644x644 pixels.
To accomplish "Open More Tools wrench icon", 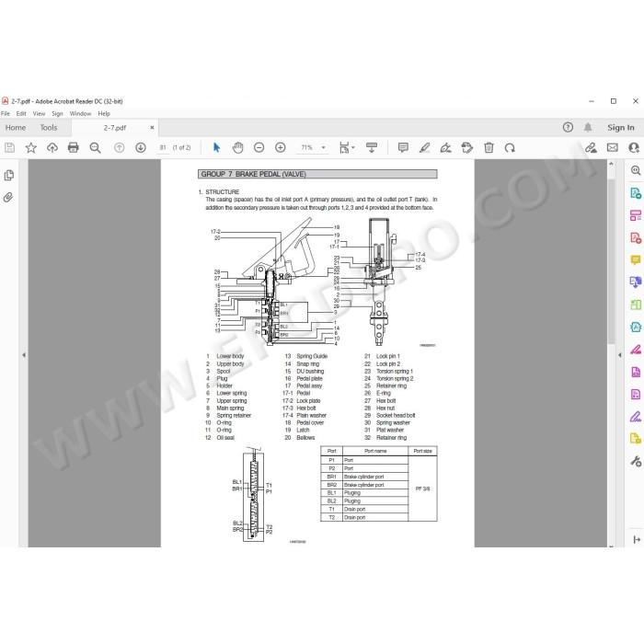I will tap(636, 462).
